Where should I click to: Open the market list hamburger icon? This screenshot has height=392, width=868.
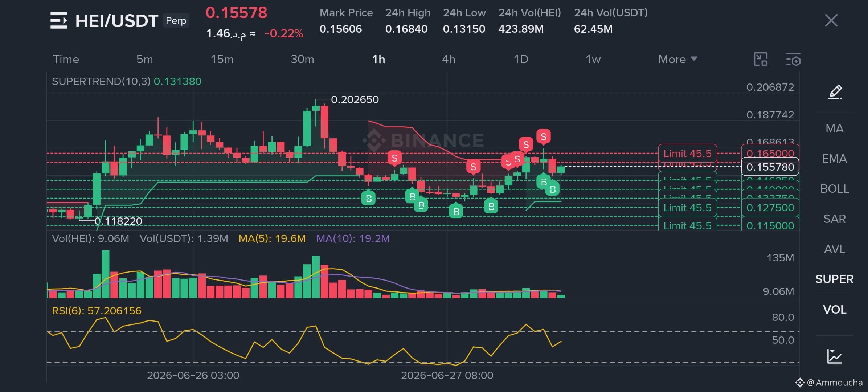(59, 20)
